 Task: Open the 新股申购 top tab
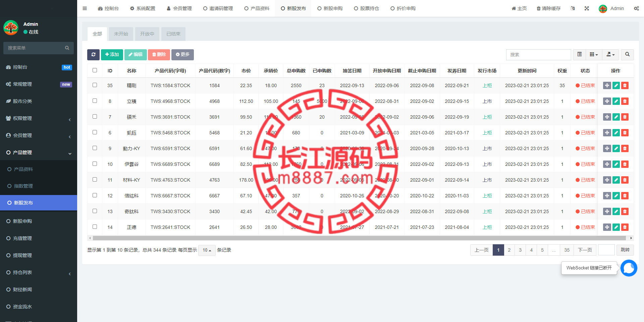coord(330,8)
